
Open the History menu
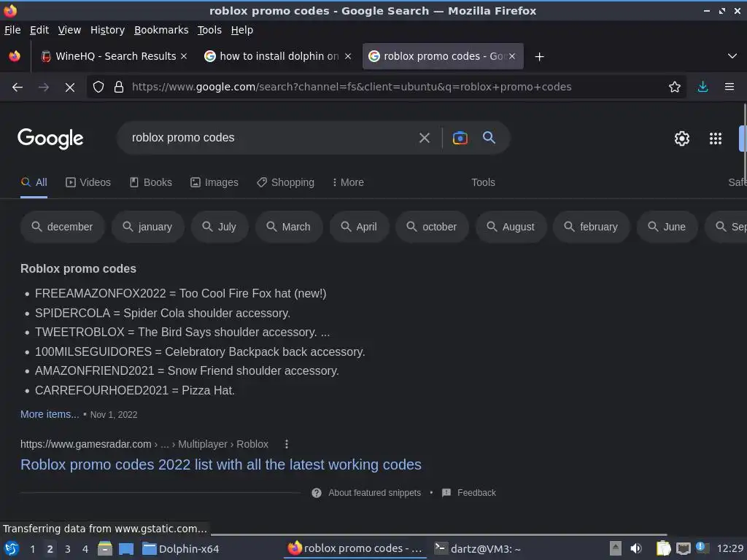[x=108, y=30]
